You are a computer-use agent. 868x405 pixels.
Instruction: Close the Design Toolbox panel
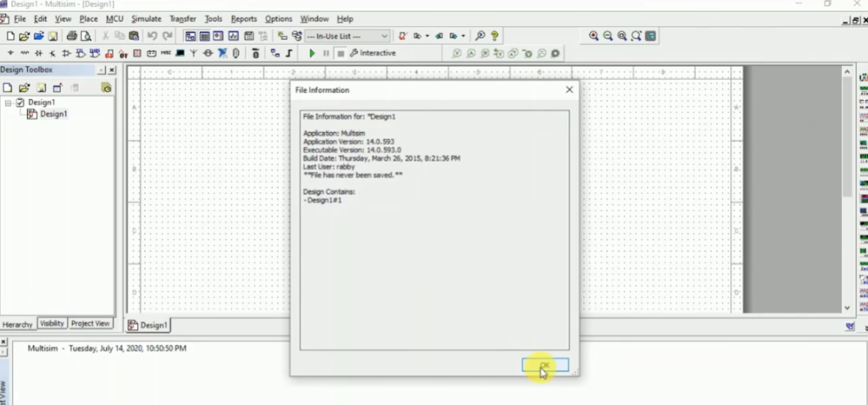[112, 70]
